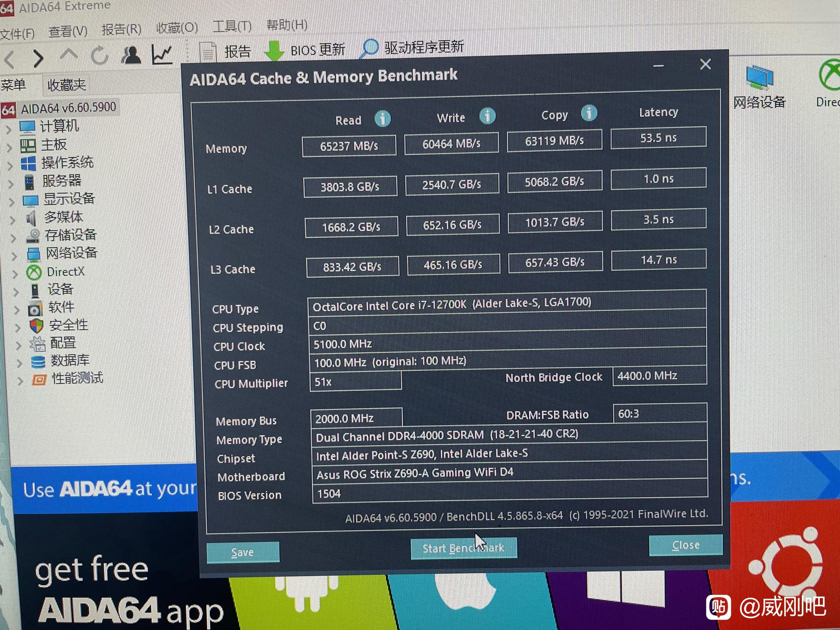Select the 软件 software icon in tree
840x630 pixels.
pyautogui.click(x=35, y=310)
